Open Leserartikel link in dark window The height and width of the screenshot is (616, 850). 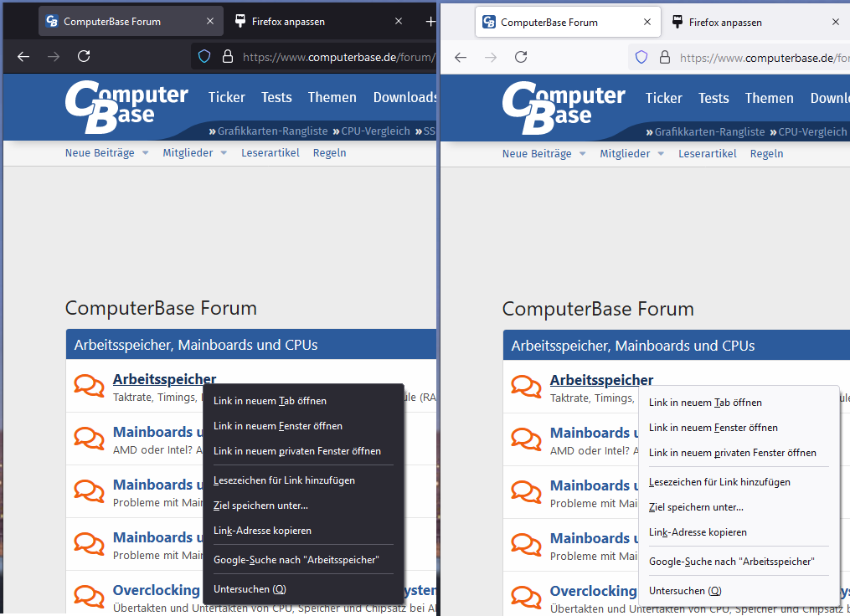click(x=270, y=153)
